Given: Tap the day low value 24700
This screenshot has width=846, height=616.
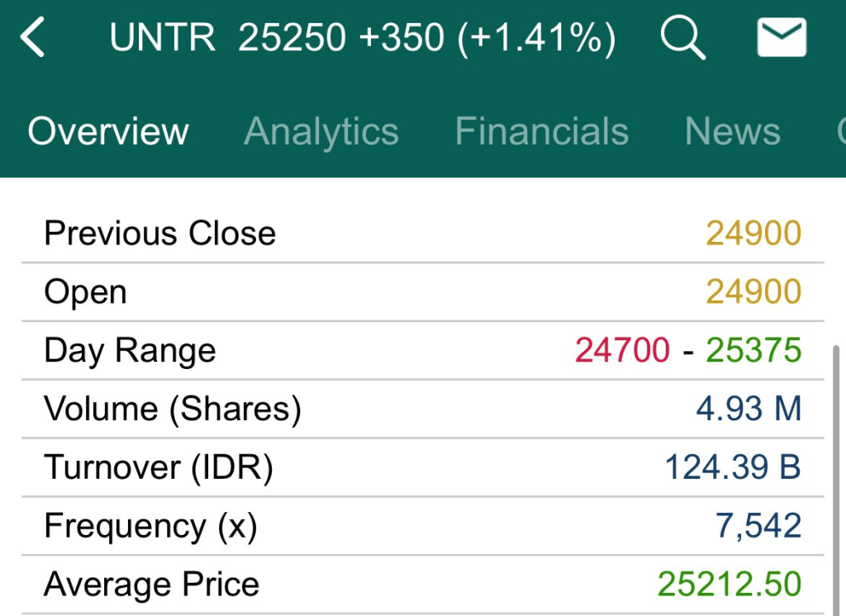Looking at the screenshot, I should [x=622, y=351].
